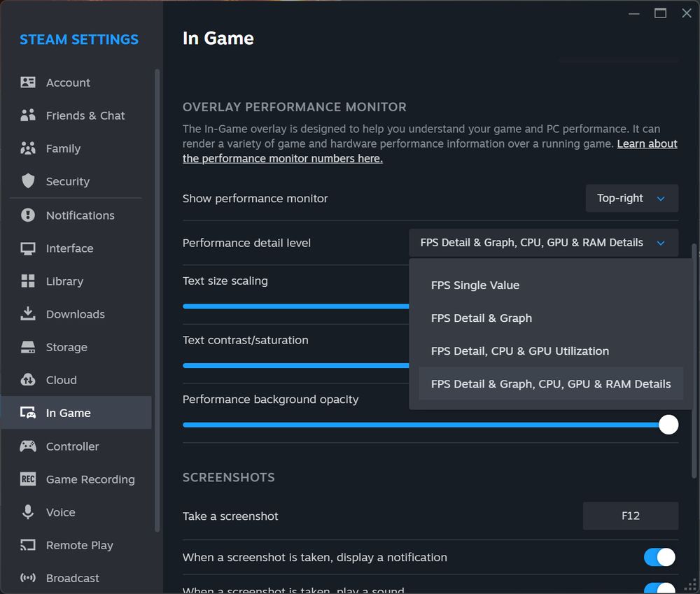Viewport: 700px width, 594px height.
Task: Collapse the Performance detail level dropdown
Action: pyautogui.click(x=544, y=243)
